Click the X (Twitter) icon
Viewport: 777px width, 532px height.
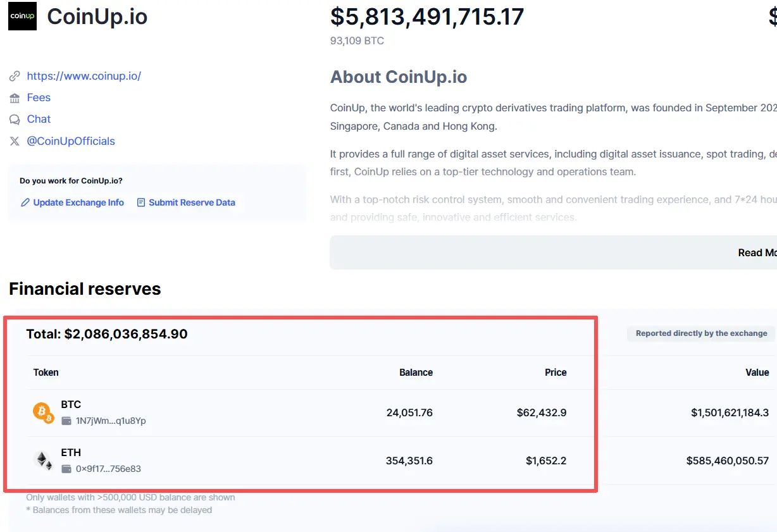(x=15, y=142)
